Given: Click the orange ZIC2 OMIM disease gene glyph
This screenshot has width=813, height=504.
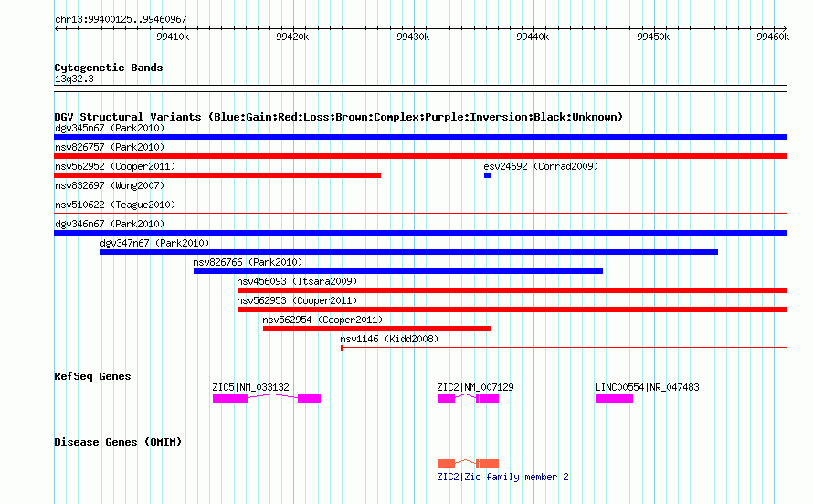Looking at the screenshot, I should 469,464.
